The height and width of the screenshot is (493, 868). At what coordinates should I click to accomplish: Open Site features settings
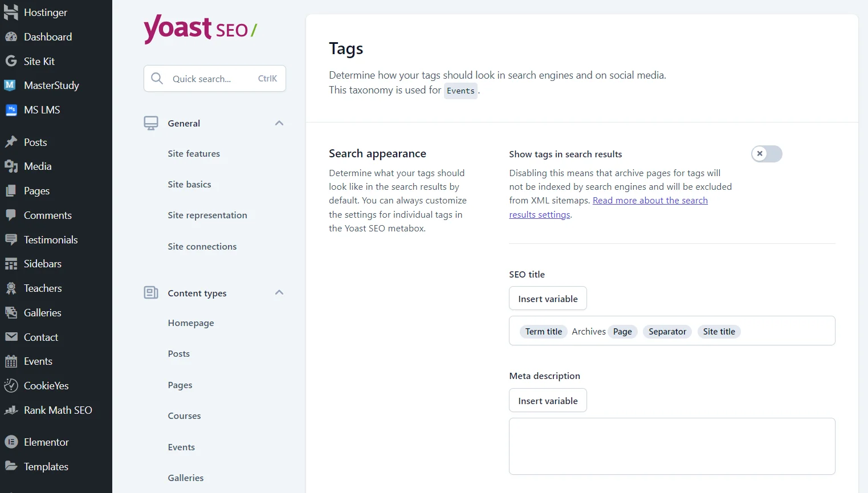(194, 154)
